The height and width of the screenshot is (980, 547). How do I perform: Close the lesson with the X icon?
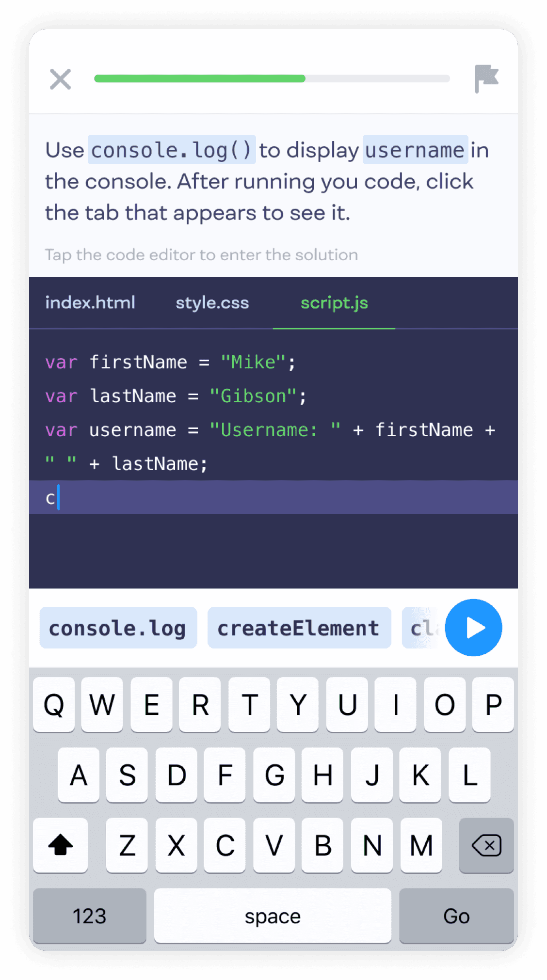point(60,79)
